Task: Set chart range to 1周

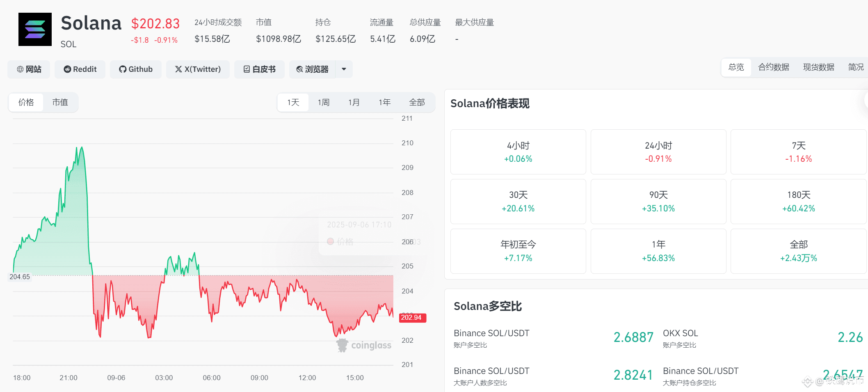Action: [324, 102]
